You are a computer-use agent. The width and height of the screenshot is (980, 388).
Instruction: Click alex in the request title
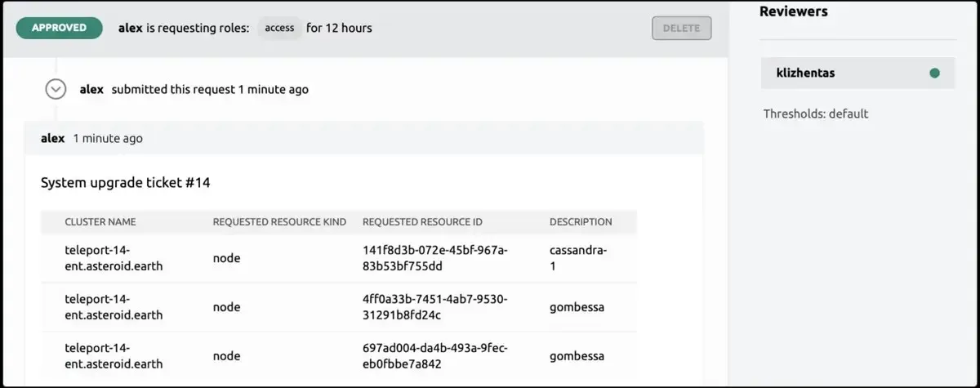coord(131,28)
